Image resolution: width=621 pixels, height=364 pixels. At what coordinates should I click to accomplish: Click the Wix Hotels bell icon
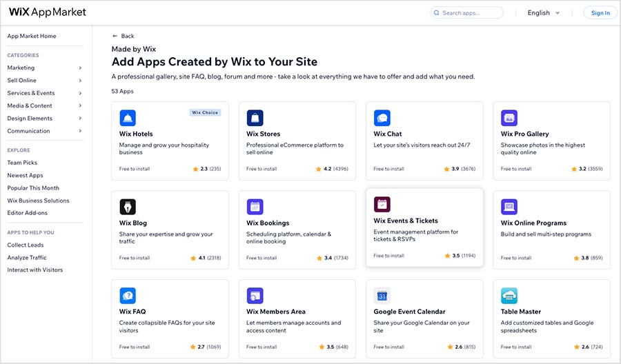128,118
